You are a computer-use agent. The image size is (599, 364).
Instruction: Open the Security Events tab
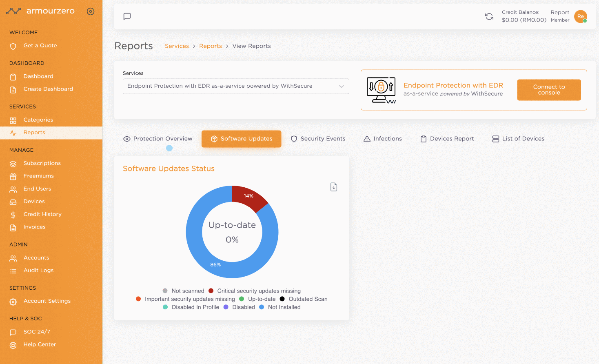tap(318, 139)
